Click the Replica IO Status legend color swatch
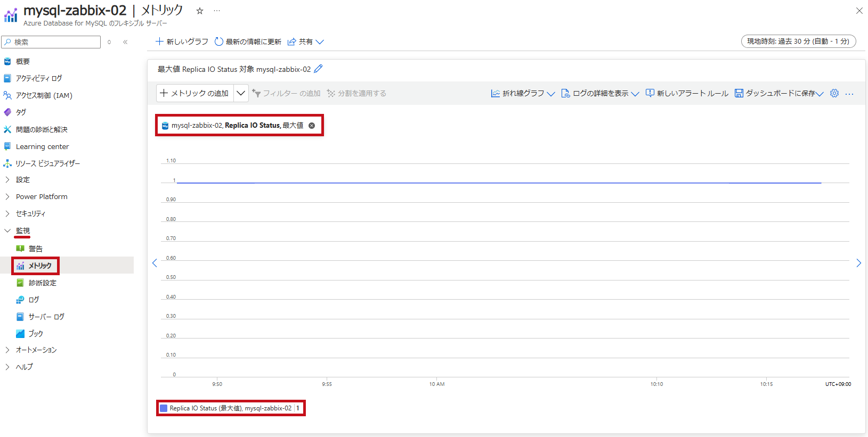The height and width of the screenshot is (437, 868). [x=164, y=408]
